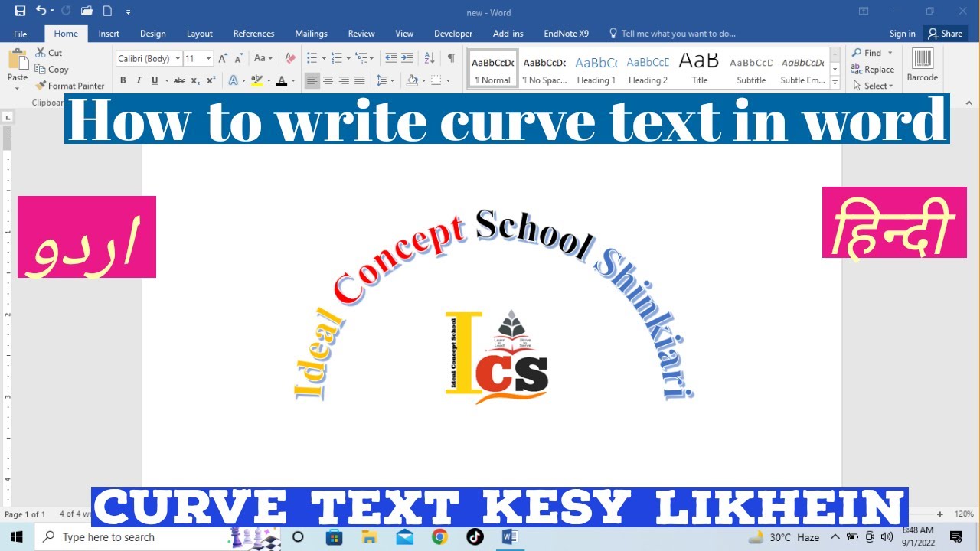Open line and paragraph spacing options
This screenshot has height=551, width=980.
click(384, 80)
